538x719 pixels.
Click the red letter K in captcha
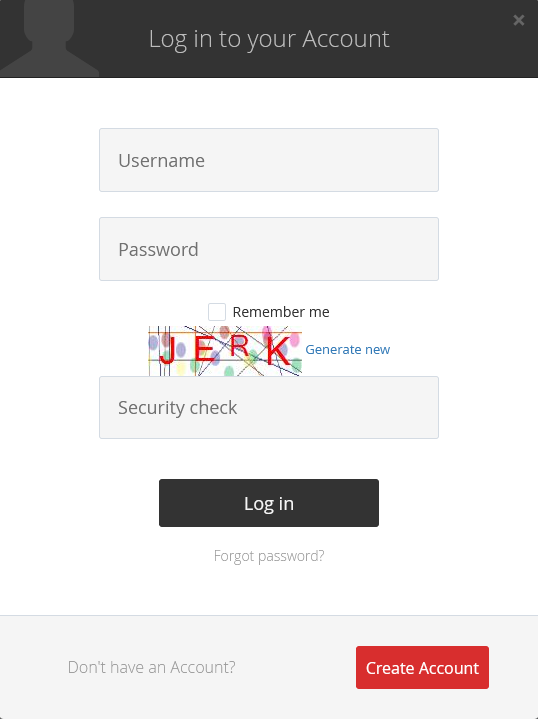(278, 351)
